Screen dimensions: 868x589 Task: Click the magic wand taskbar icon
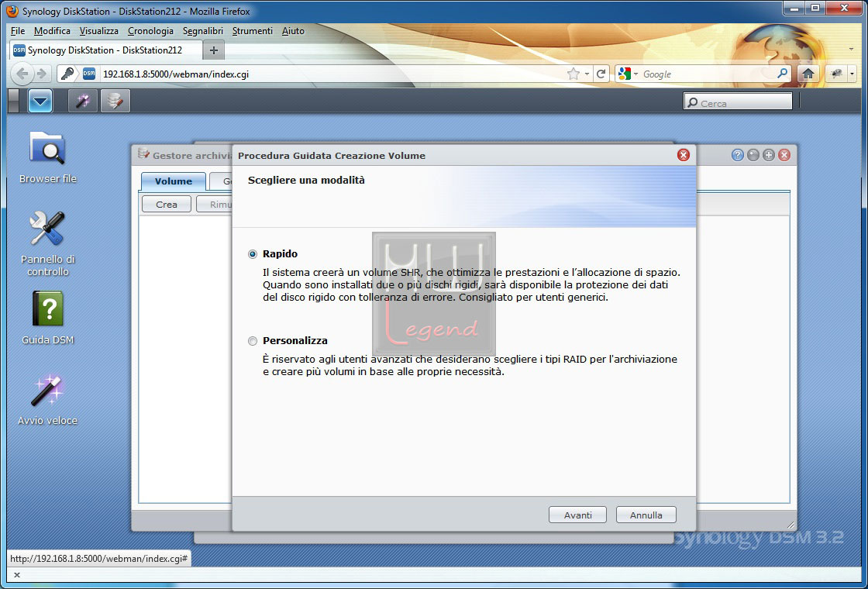(82, 102)
